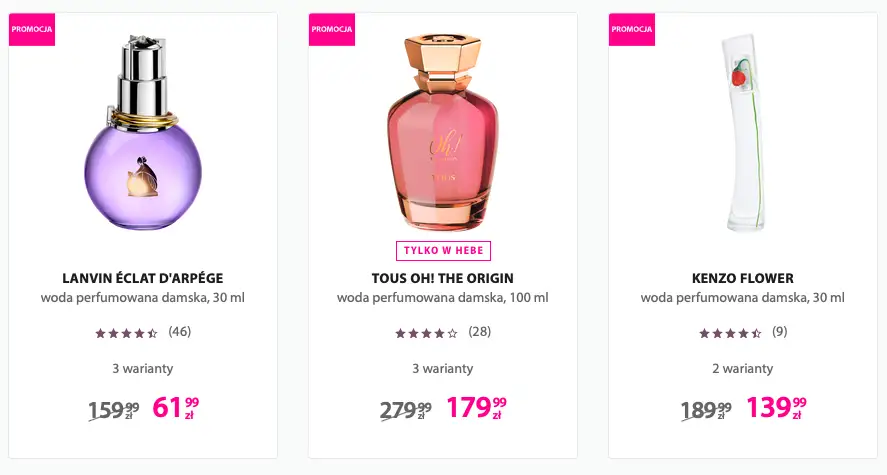This screenshot has width=887, height=475.
Task: Click the Kenzo Flower bottle image
Action: click(x=741, y=133)
